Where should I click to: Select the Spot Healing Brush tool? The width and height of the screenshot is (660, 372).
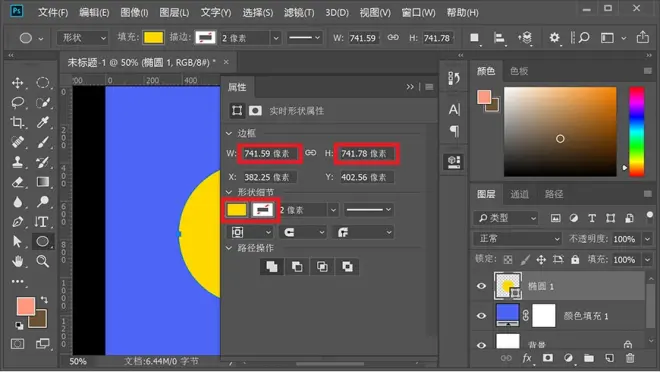pyautogui.click(x=18, y=142)
